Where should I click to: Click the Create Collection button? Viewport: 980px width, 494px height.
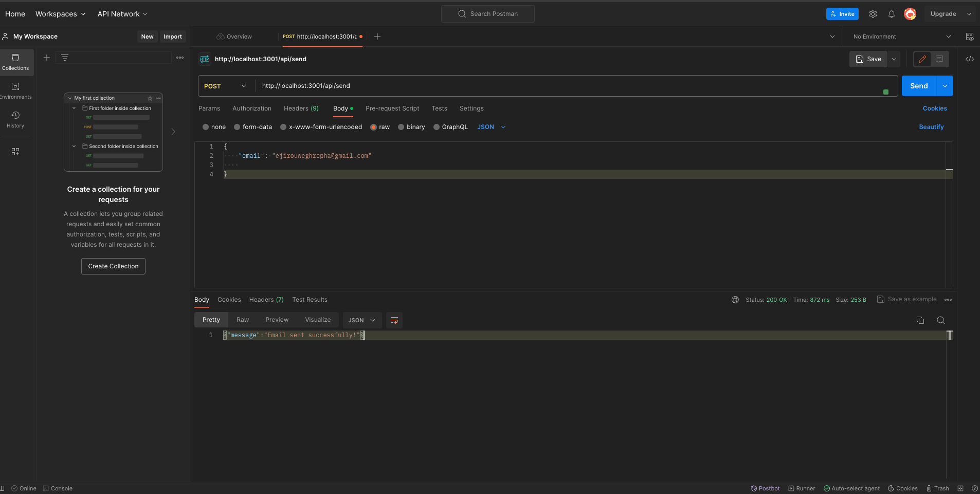point(113,266)
